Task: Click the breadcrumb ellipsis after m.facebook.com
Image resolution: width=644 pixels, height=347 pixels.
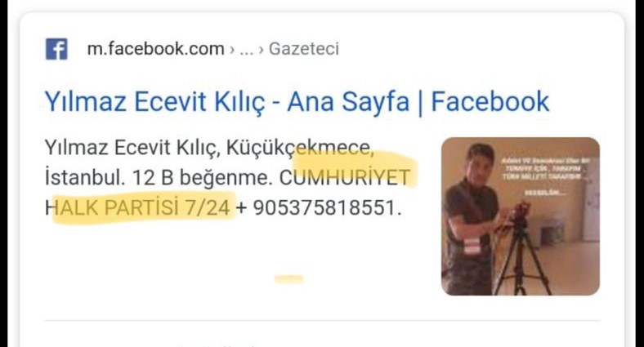Action: (247, 50)
